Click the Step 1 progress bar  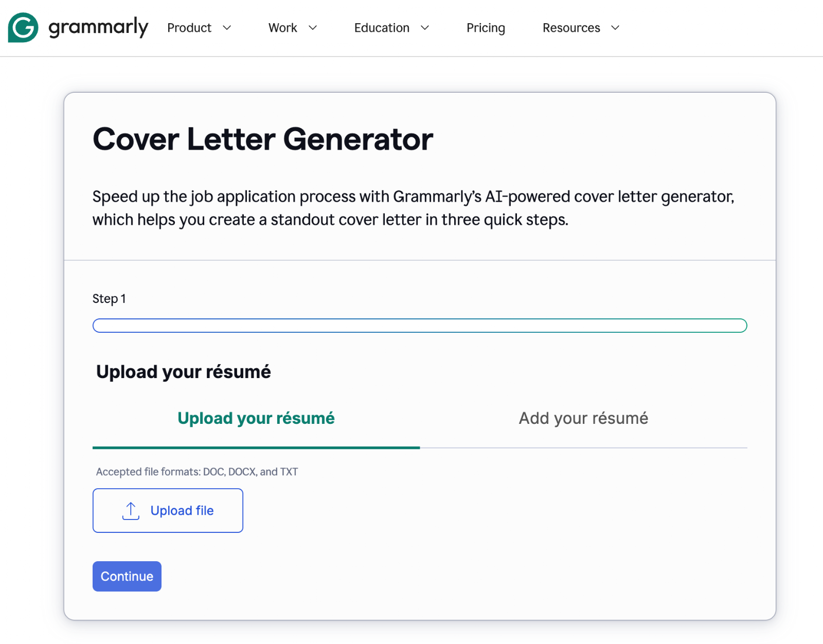click(x=420, y=325)
